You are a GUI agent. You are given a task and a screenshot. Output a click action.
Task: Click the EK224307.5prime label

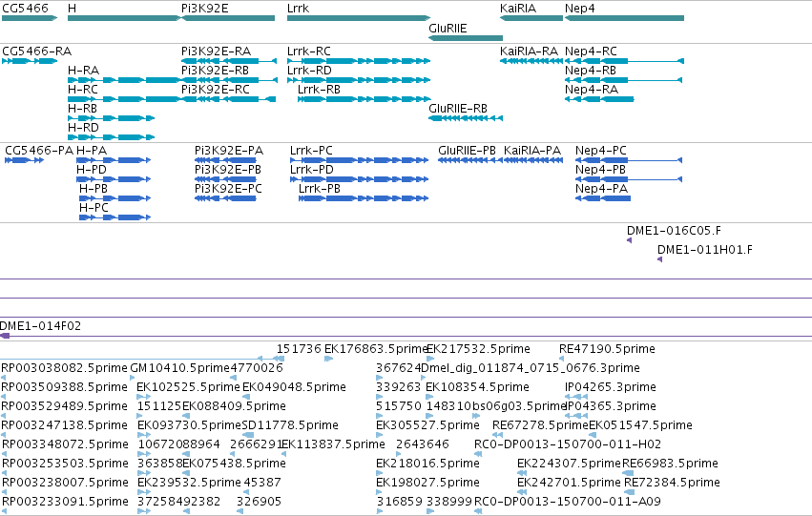point(569,464)
